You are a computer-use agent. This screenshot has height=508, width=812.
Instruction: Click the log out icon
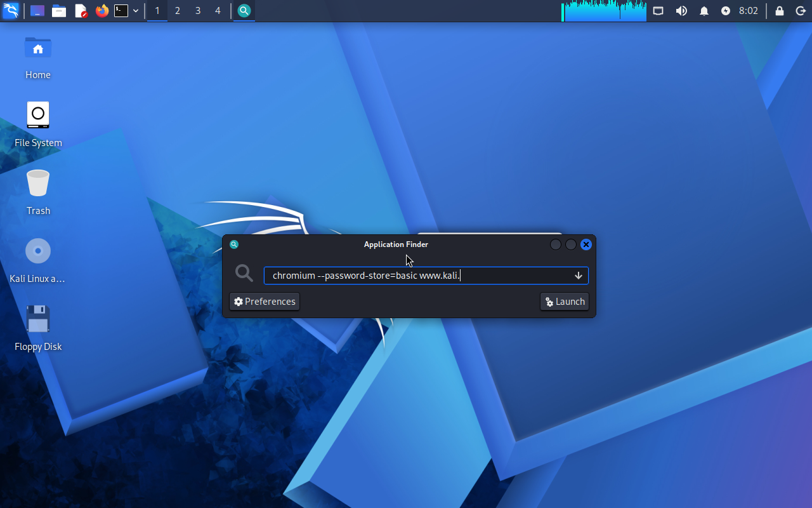point(800,11)
